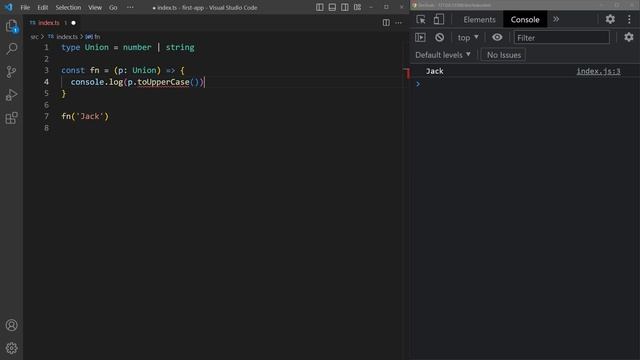Viewport: 640px width, 360px height.
Task: Open the index.js:3 source link
Action: [x=598, y=71]
